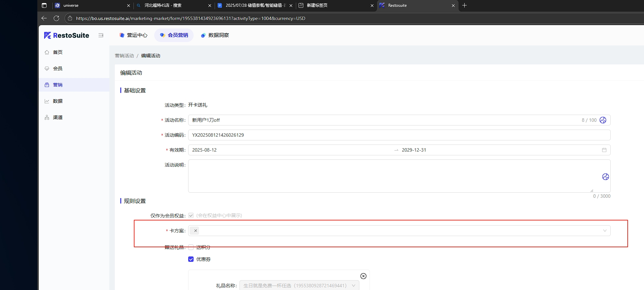Image resolution: width=644 pixels, height=290 pixels.
Task: Expand the 卡方案 dropdown arrow
Action: click(605, 231)
